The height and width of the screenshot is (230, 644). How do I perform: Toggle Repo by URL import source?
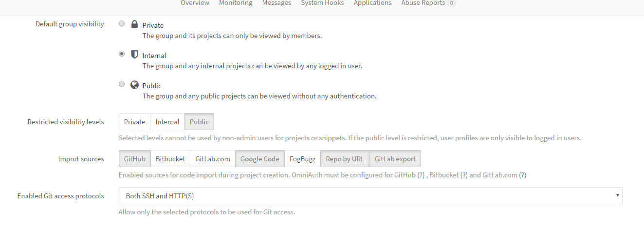[345, 159]
